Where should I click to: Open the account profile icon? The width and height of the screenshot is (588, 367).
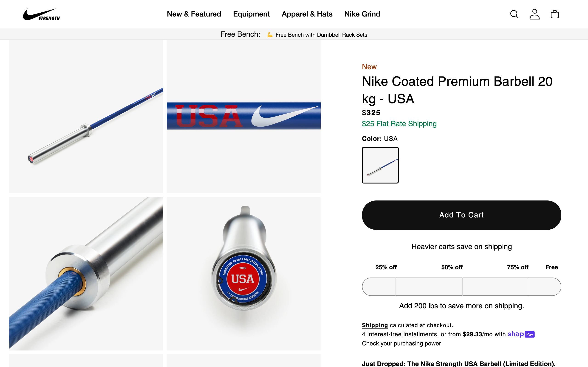pyautogui.click(x=534, y=14)
